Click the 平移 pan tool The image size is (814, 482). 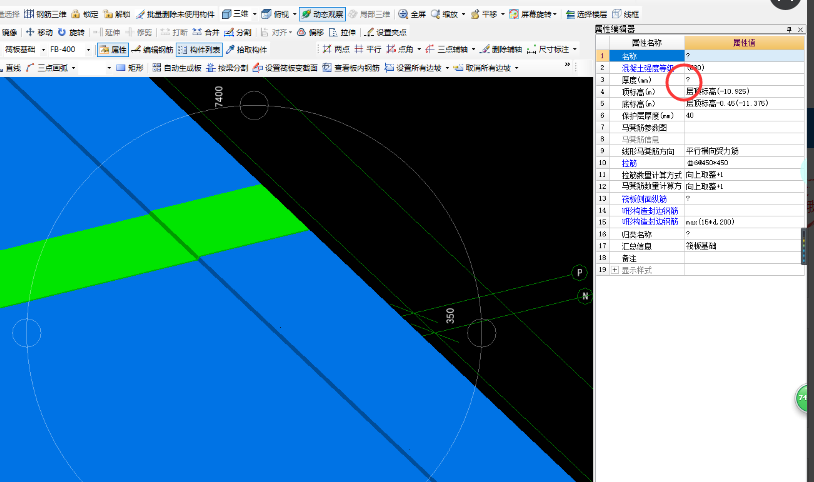pyautogui.click(x=484, y=14)
